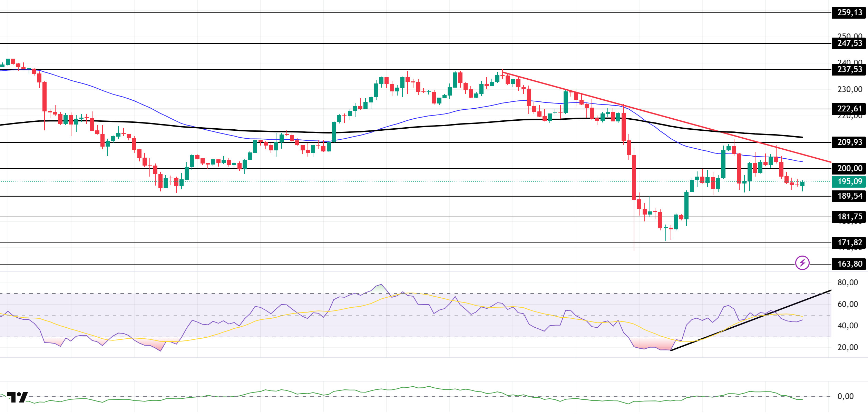Screen dimensions: 868x417
Task: Click the purple lightning bolt icon
Action: [x=802, y=263]
